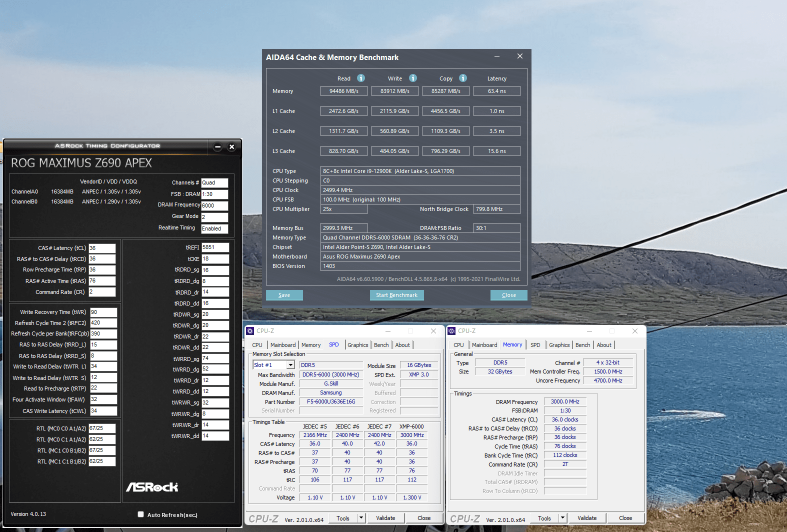
Task: Click the tREFI value field
Action: coord(215,247)
